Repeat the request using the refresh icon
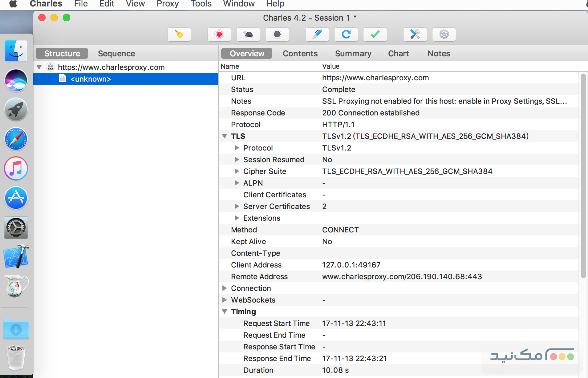This screenshot has width=588, height=378. click(x=346, y=34)
